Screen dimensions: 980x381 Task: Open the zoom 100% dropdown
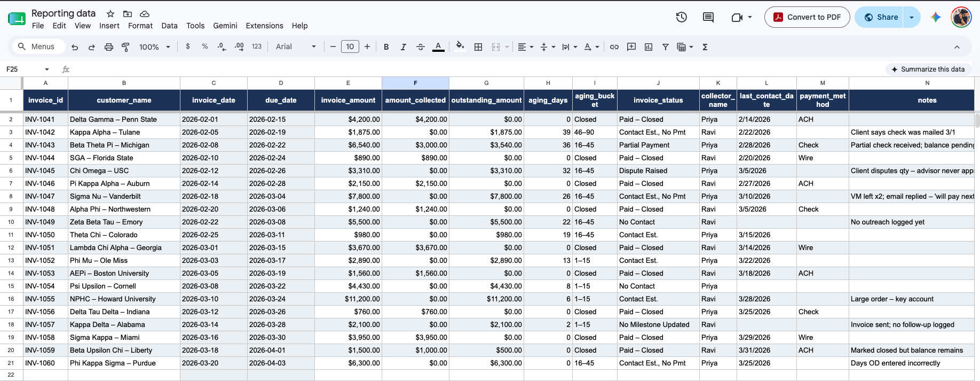click(154, 47)
